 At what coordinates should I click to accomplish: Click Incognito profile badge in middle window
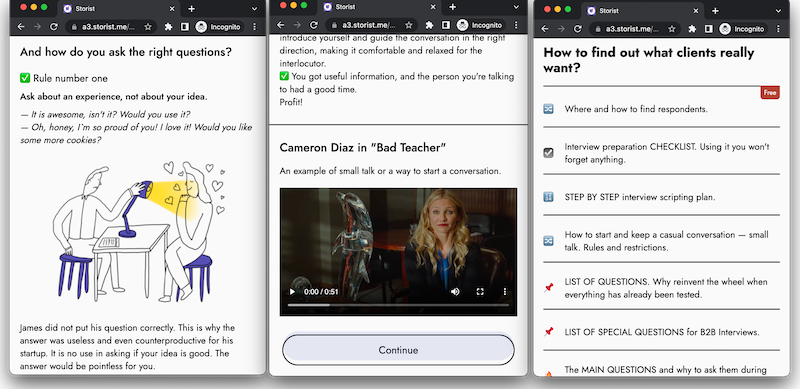coord(480,25)
